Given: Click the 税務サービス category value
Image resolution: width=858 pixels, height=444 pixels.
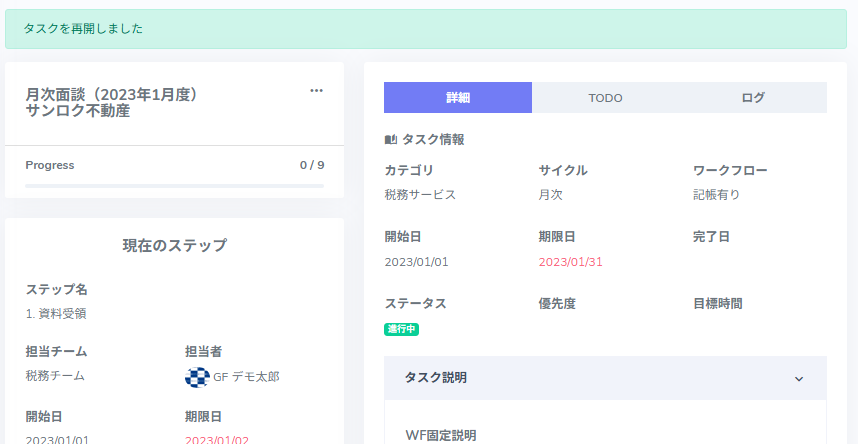Looking at the screenshot, I should pyautogui.click(x=420, y=195).
